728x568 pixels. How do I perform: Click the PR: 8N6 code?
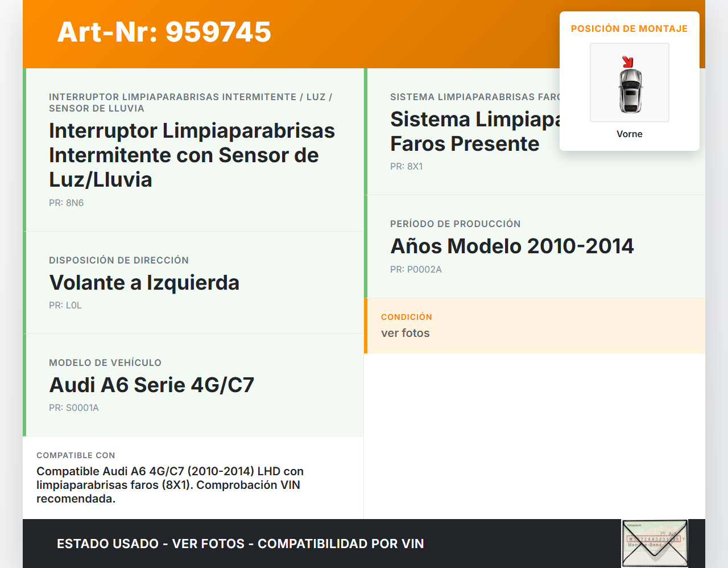click(66, 203)
